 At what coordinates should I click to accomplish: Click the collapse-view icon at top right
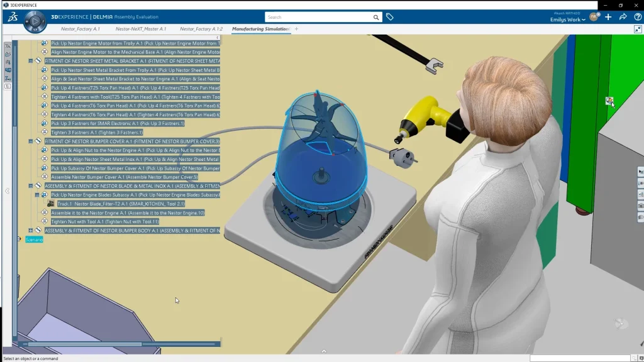pos(638,29)
